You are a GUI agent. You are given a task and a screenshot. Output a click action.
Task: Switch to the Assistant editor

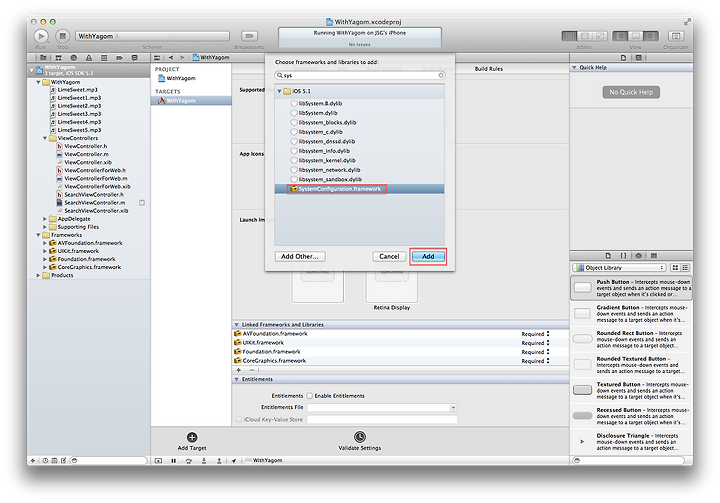(585, 36)
